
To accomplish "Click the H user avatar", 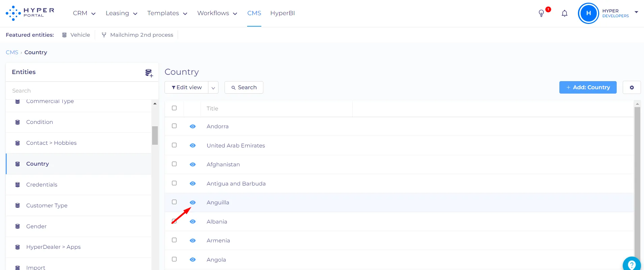I will (588, 13).
